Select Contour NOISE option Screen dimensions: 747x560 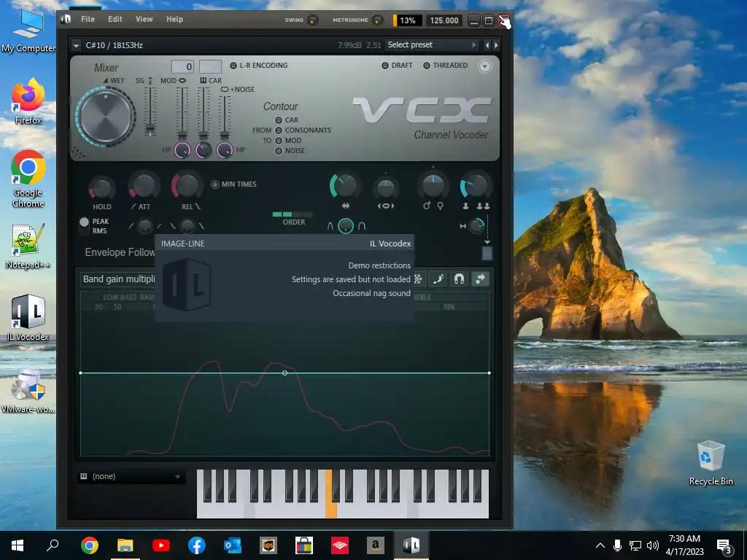279,150
